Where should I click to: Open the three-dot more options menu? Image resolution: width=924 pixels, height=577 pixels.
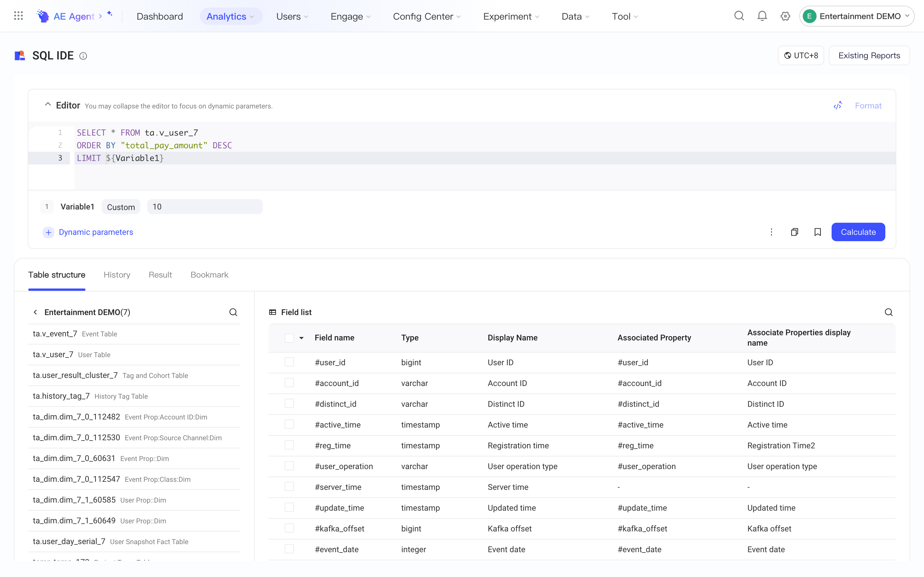click(x=771, y=232)
